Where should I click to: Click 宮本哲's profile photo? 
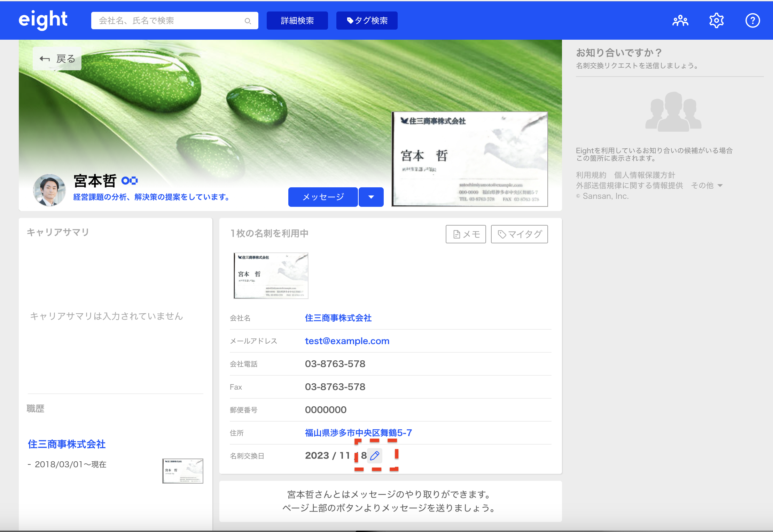49,190
